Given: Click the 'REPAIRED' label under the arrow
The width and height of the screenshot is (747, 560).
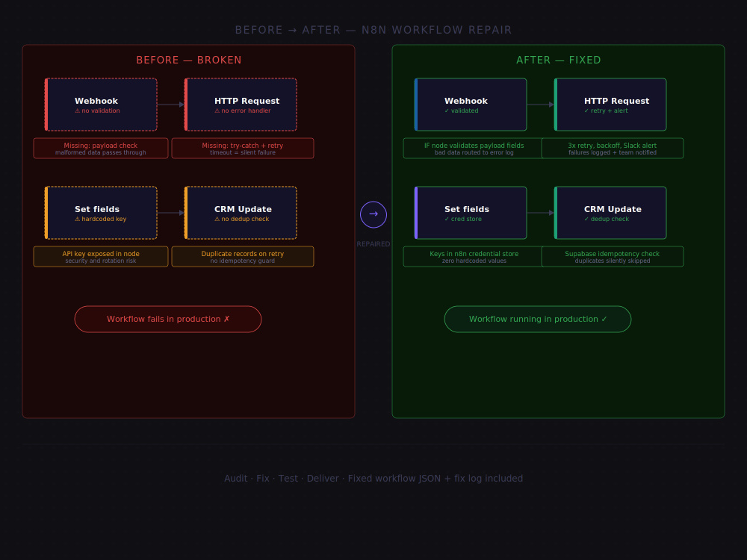Looking at the screenshot, I should click(373, 244).
